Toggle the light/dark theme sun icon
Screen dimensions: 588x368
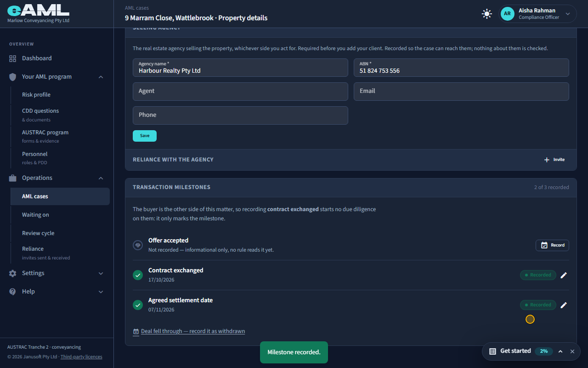point(487,14)
